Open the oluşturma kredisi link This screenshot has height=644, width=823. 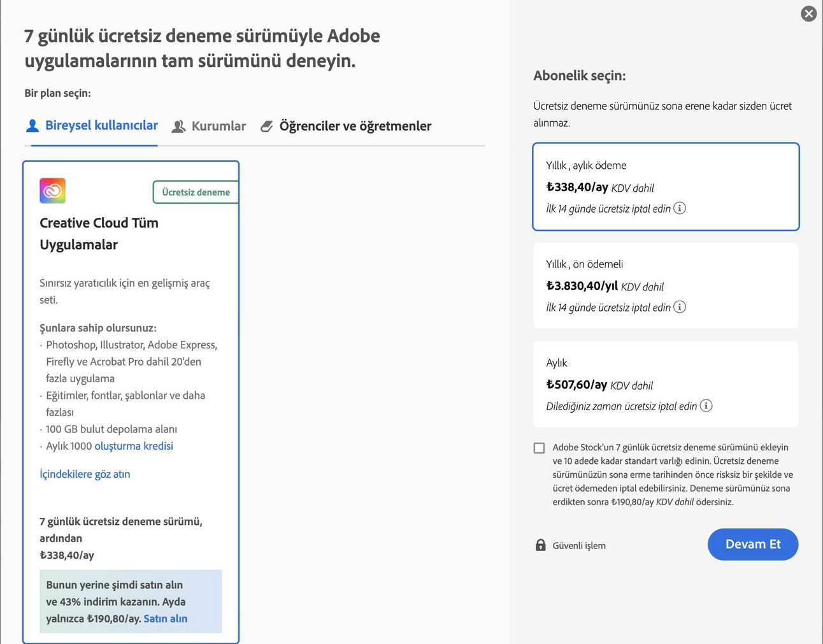coord(134,446)
